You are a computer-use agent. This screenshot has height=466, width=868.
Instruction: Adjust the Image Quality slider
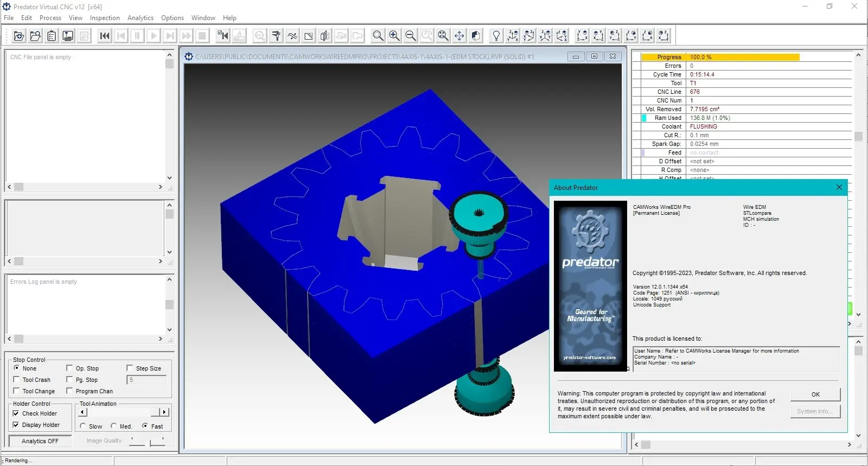[147, 442]
